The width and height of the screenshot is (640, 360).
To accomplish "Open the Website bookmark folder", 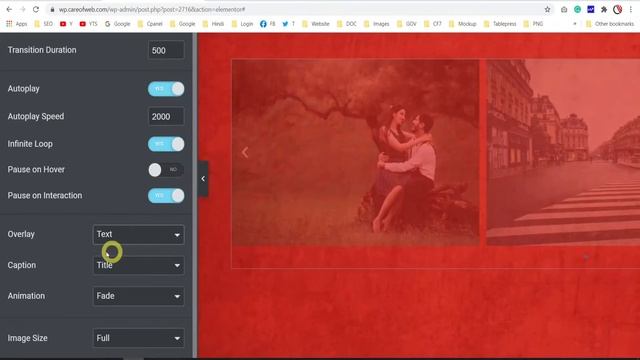I will (x=316, y=24).
